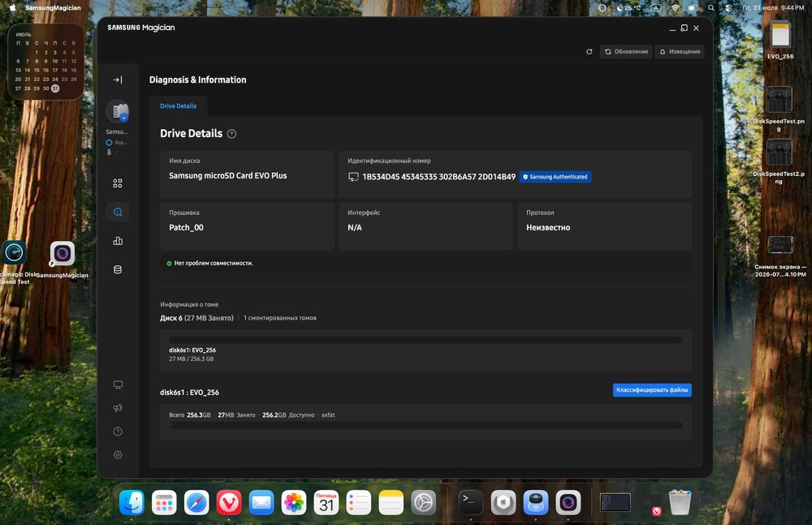The image size is (812, 525).
Task: Open the megaphone announcements icon
Action: (x=118, y=408)
